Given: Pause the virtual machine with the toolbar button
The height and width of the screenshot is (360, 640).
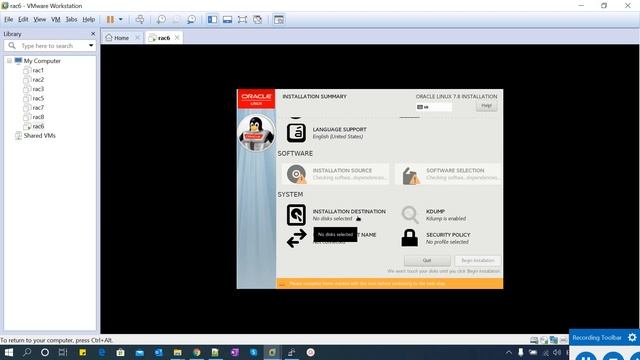Looking at the screenshot, I should 110,20.
